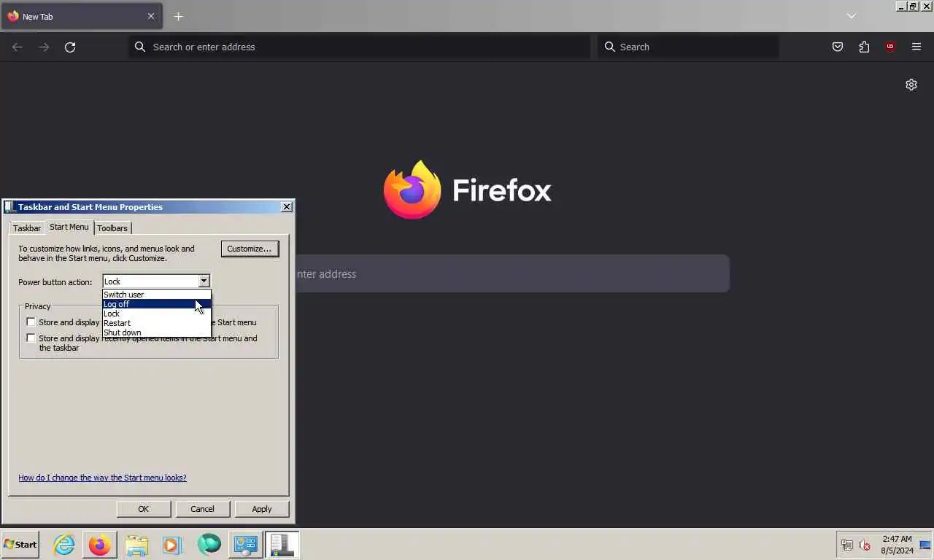
Task: Close the Taskbar and Start Menu Properties dialog
Action: click(x=287, y=207)
